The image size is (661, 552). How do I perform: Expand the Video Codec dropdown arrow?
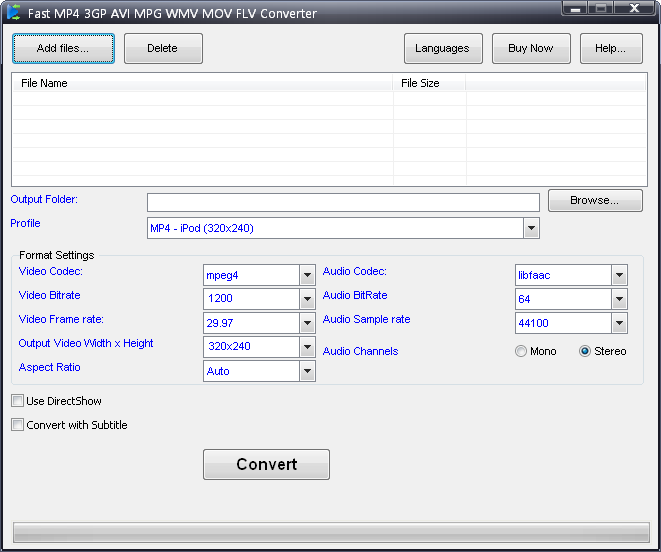click(x=307, y=275)
